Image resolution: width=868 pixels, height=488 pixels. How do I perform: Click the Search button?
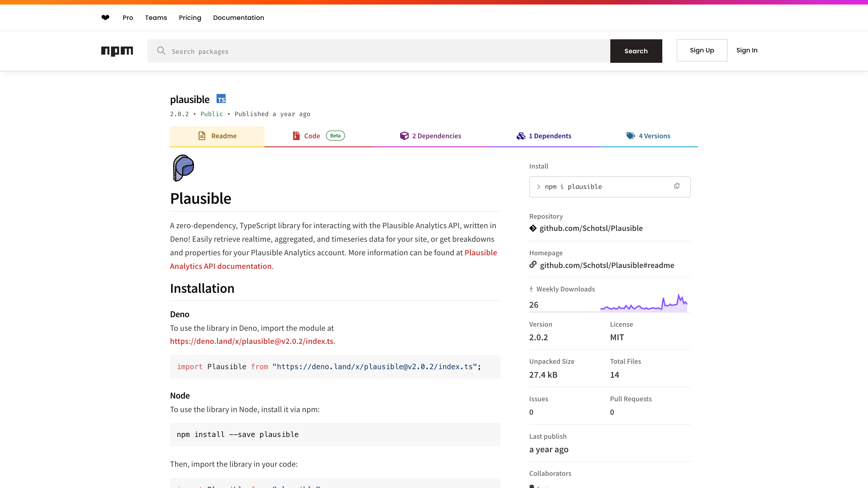636,51
